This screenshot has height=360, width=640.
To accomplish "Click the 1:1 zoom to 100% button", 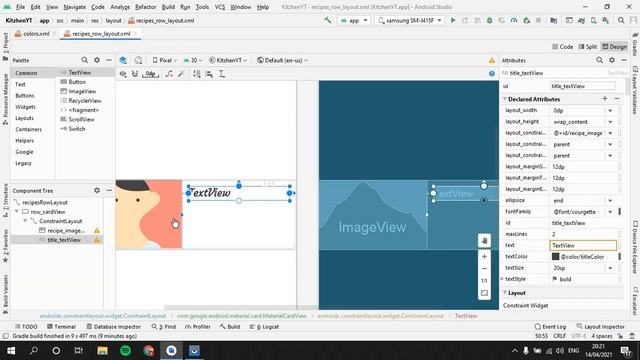I will 484,281.
